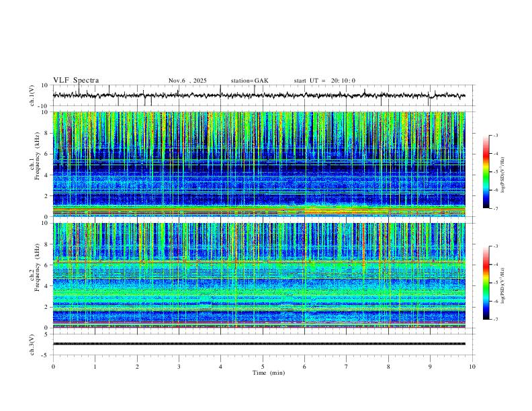The height and width of the screenshot is (411, 532).
Task: Click the ch.1 colorbar log(PSD) label
Action: click(x=503, y=175)
